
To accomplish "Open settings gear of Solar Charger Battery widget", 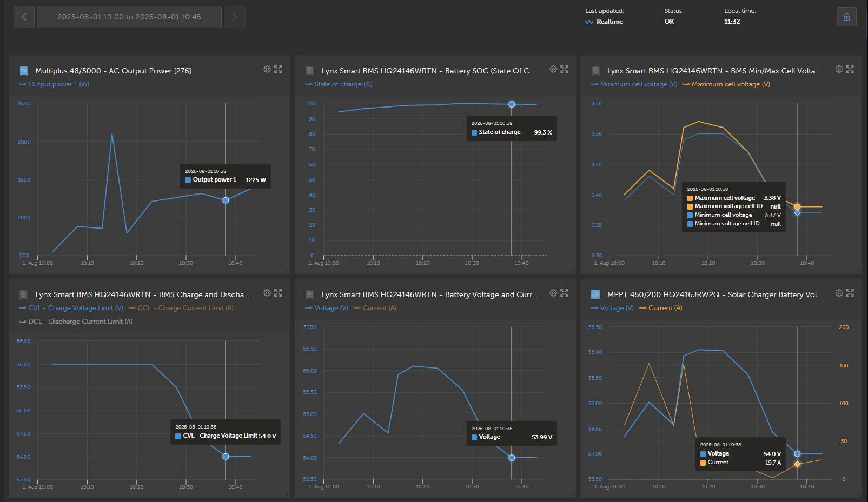I will [x=839, y=293].
